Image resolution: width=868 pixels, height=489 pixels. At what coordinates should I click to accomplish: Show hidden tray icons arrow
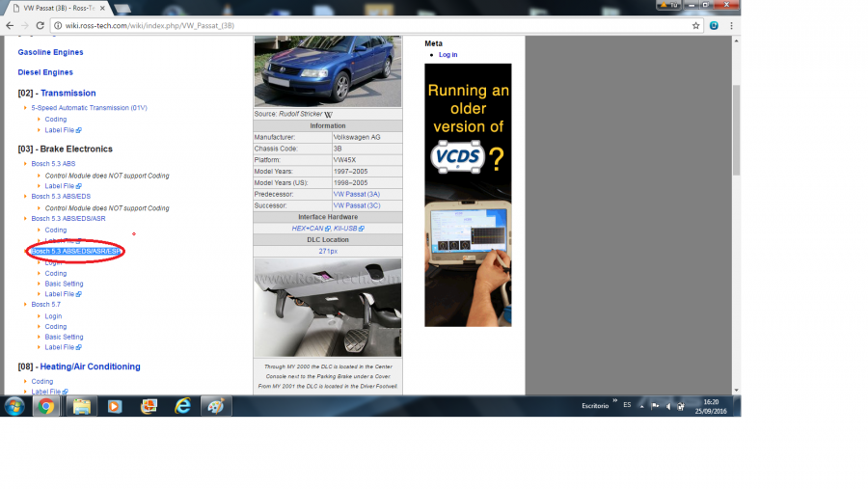641,406
